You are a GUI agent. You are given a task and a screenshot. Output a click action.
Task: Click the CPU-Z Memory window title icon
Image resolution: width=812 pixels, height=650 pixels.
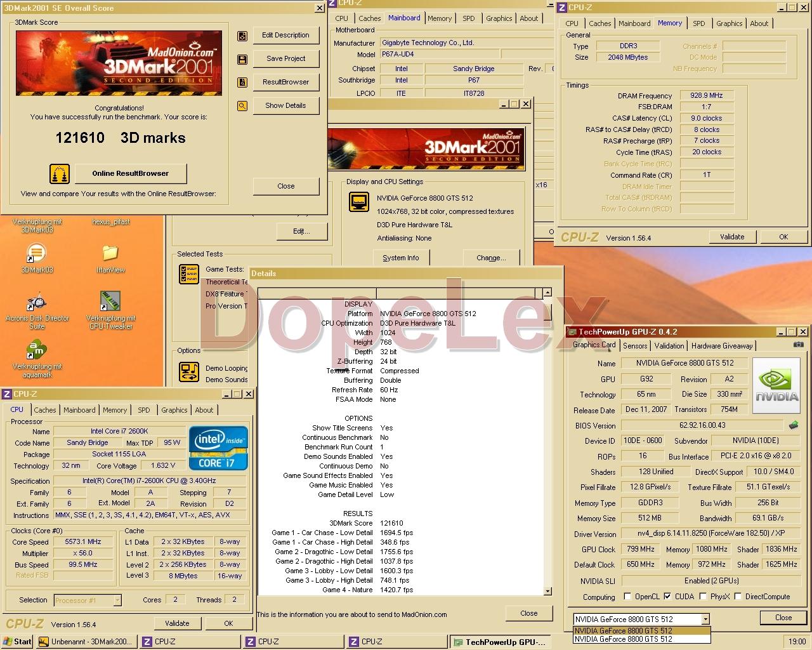pos(561,8)
